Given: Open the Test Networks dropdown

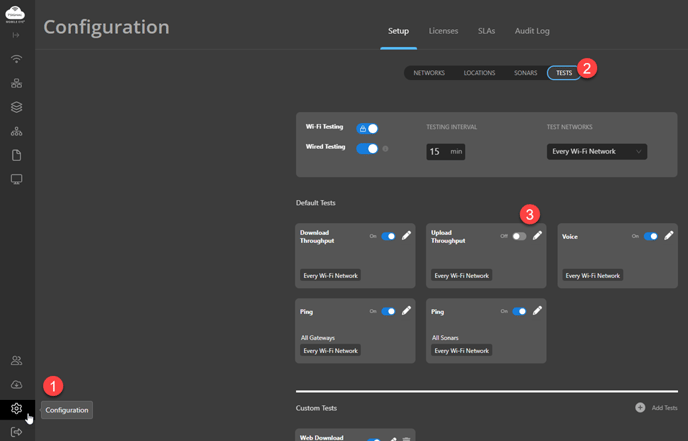Looking at the screenshot, I should (597, 151).
